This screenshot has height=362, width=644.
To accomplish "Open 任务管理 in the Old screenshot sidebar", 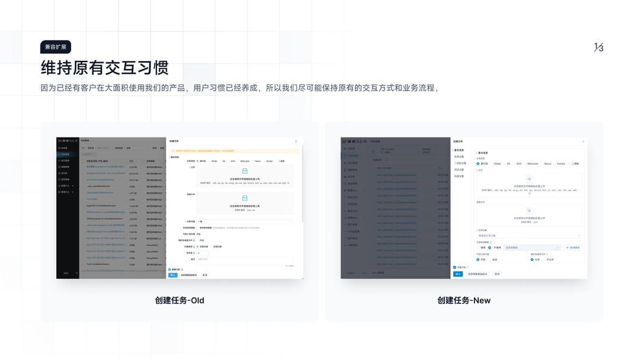I will pyautogui.click(x=66, y=154).
